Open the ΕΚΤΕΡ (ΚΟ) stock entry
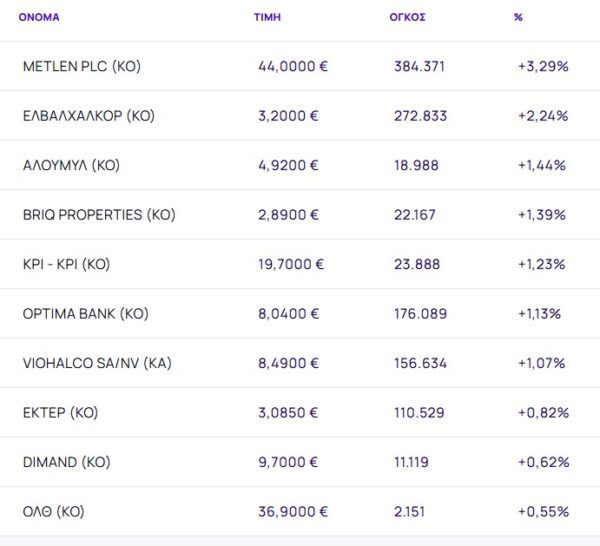Viewport: 600px width, 546px height. point(60,412)
